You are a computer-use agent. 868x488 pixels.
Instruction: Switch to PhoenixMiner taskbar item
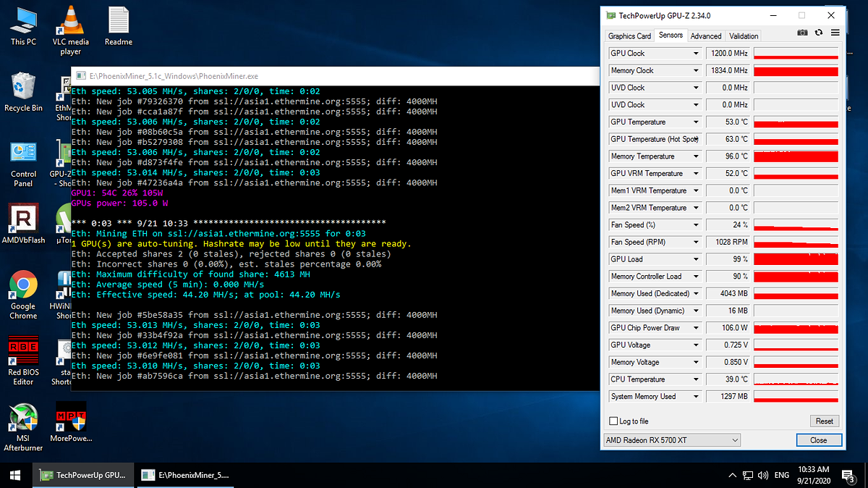click(187, 475)
